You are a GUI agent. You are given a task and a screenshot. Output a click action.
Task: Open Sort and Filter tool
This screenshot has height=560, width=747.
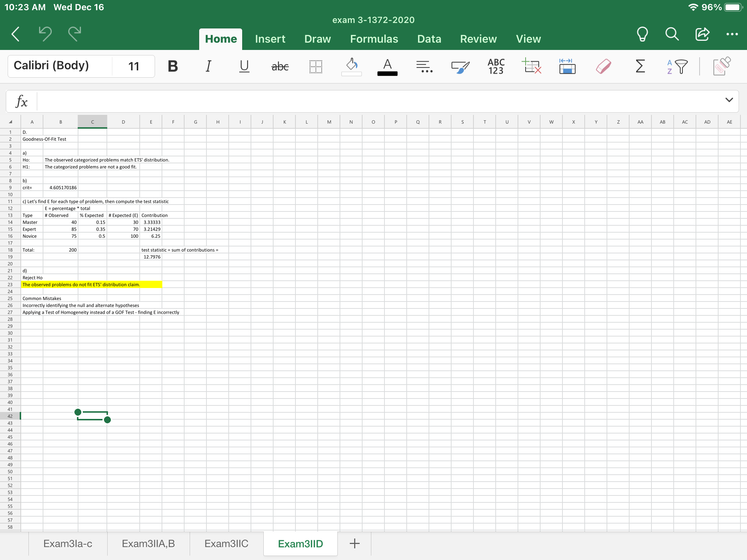click(x=677, y=66)
